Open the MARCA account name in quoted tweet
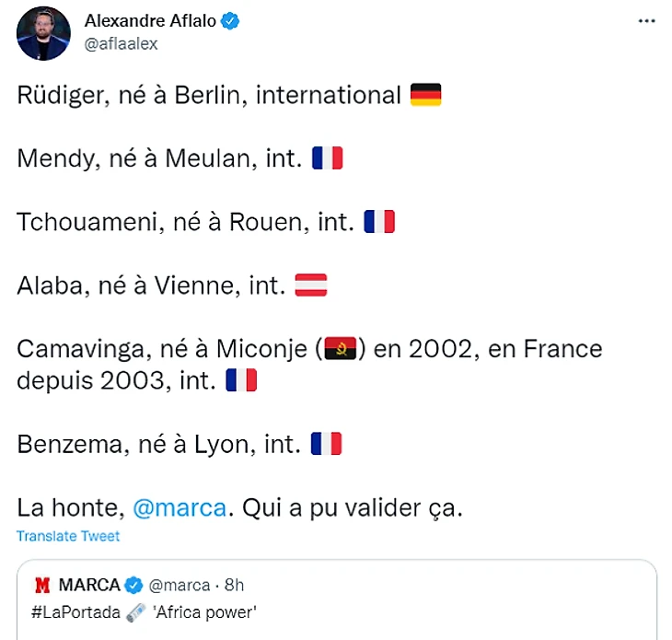This screenshot has height=640, width=672. 89,586
